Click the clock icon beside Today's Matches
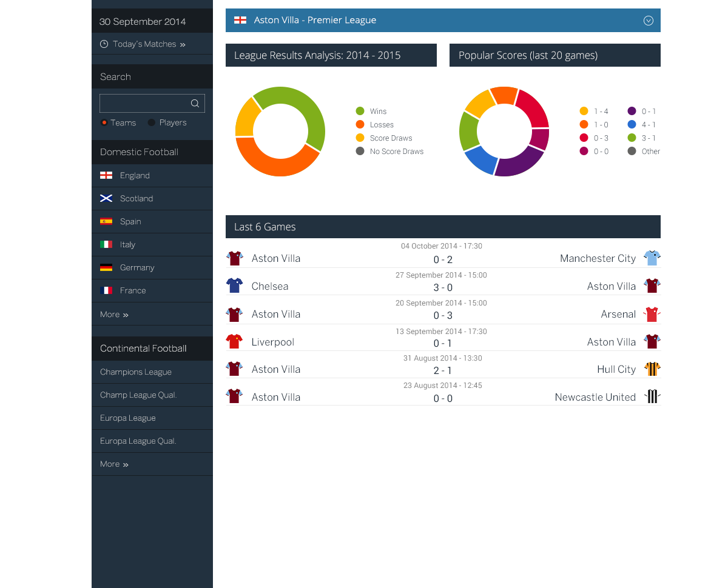This screenshot has width=728, height=588. [104, 44]
